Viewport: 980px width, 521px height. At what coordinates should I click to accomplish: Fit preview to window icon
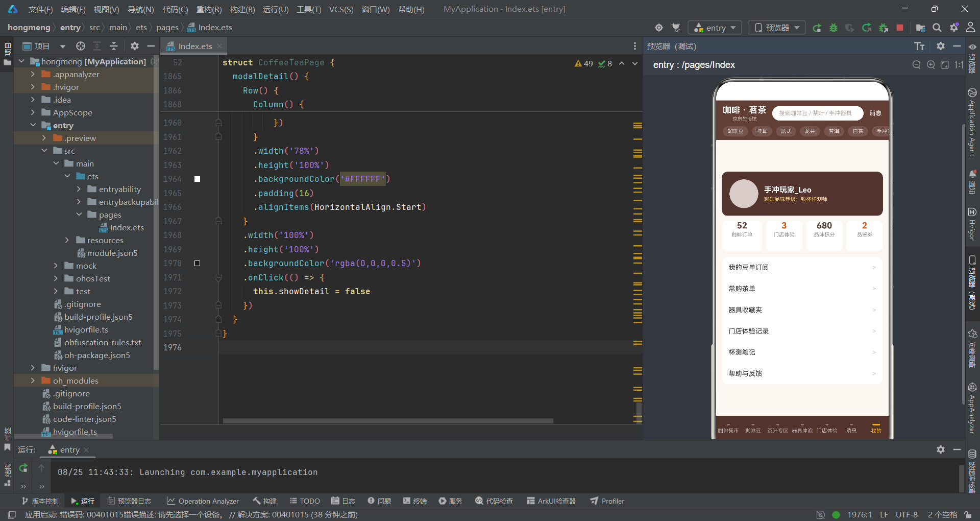pos(945,65)
